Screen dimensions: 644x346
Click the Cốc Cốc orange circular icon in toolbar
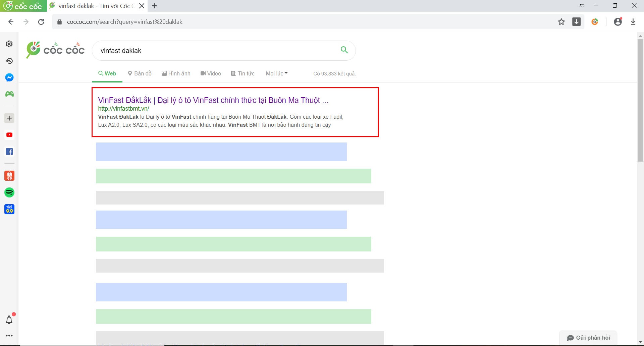[595, 22]
